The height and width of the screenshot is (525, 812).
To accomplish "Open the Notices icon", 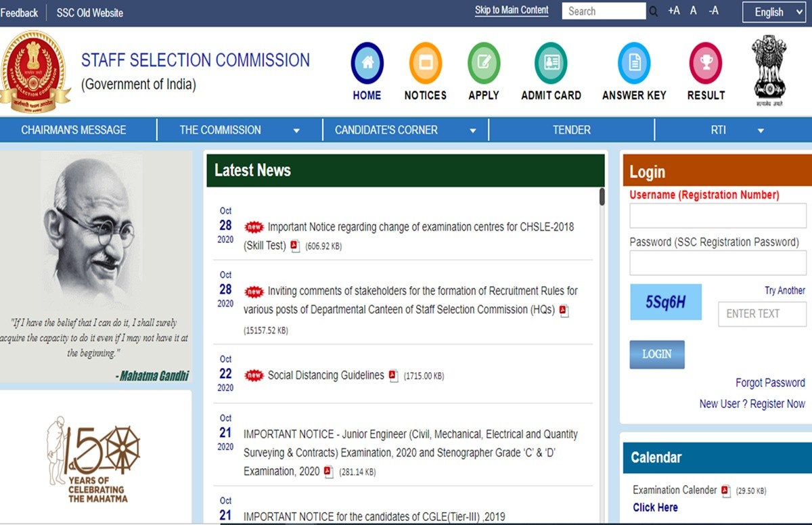I will (x=425, y=63).
